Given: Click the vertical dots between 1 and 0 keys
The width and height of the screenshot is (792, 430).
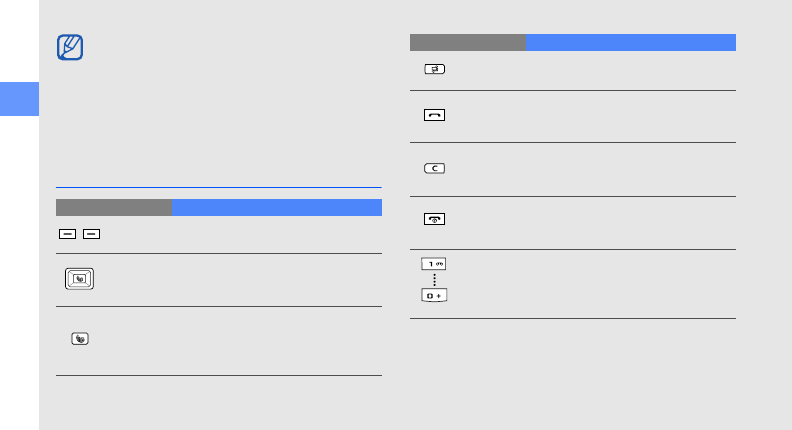Looking at the screenshot, I should point(434,281).
